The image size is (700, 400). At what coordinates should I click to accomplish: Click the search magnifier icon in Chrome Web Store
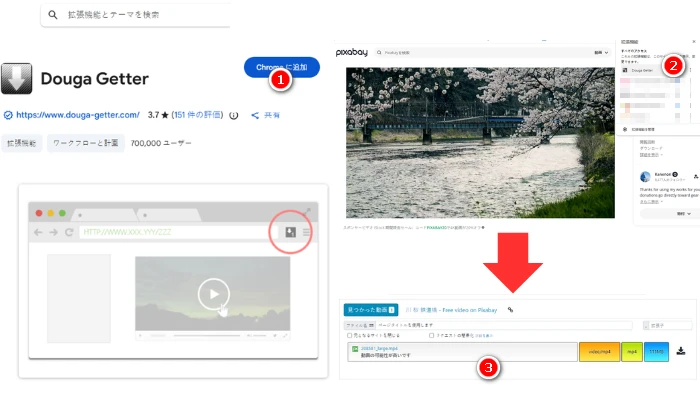(x=53, y=15)
